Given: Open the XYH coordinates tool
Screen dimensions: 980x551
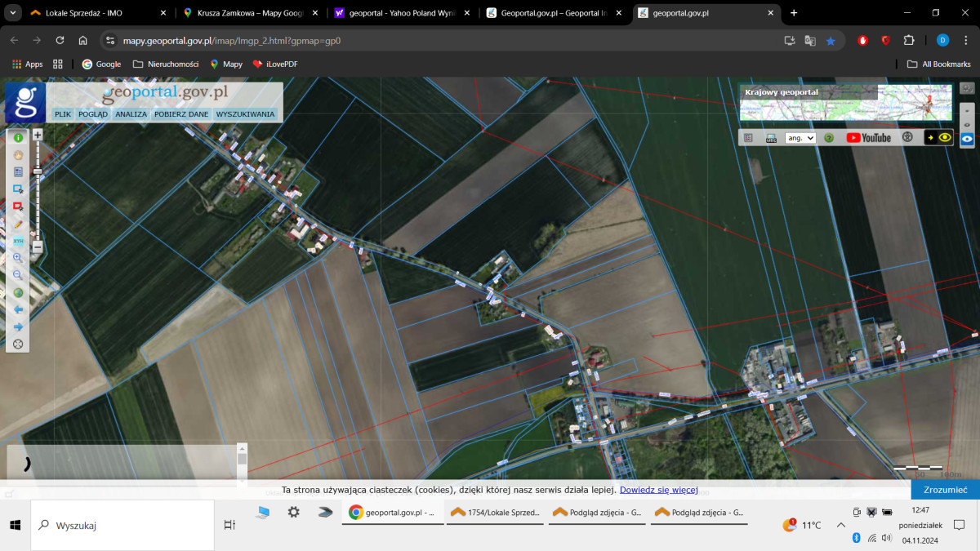Looking at the screenshot, I should click(18, 241).
